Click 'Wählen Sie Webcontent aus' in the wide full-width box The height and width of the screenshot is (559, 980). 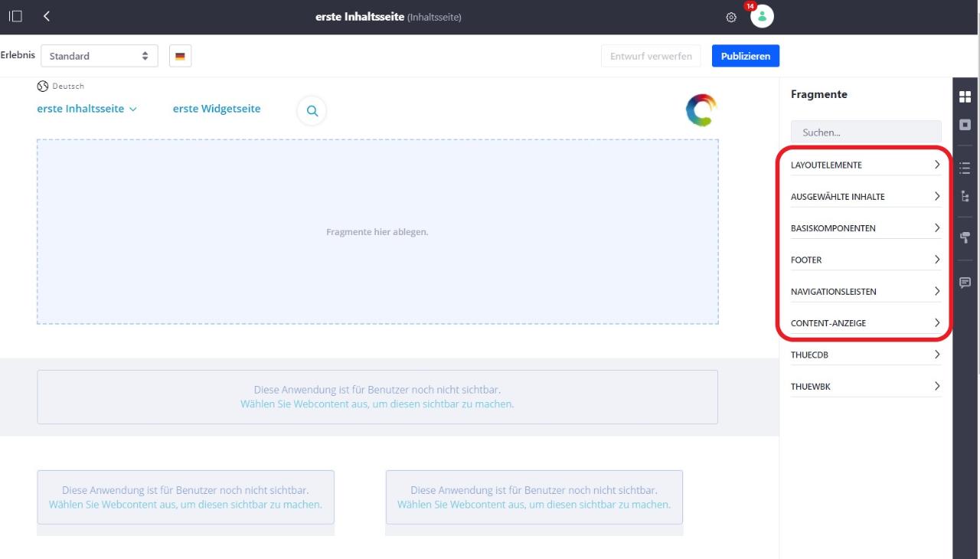pyautogui.click(x=377, y=404)
